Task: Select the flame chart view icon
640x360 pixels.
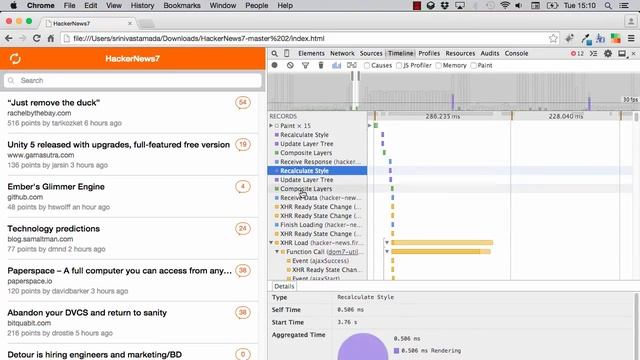Action: pos(352,65)
